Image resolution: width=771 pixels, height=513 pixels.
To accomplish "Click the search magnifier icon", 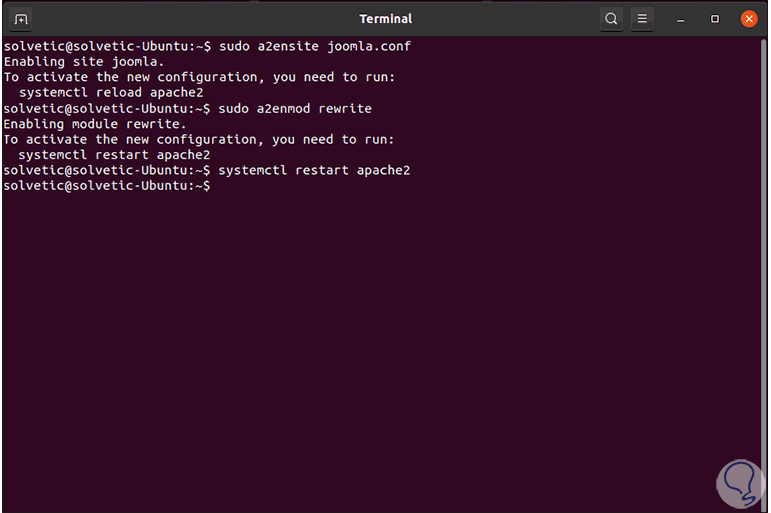I will pos(611,19).
